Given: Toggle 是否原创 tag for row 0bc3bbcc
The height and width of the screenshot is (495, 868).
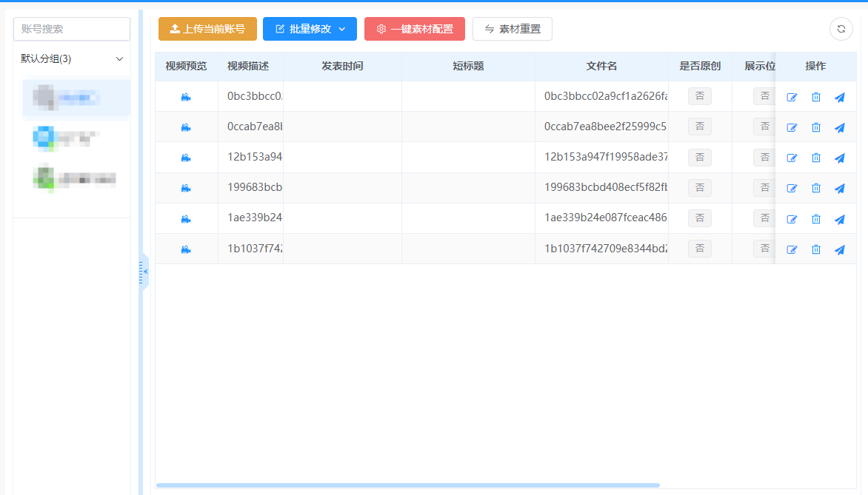Looking at the screenshot, I should 699,96.
